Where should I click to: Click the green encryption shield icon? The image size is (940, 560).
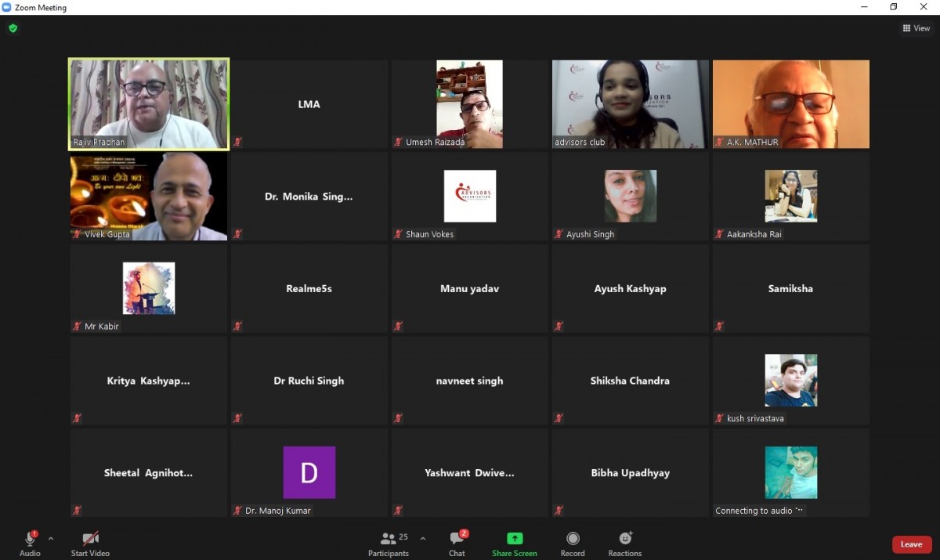[x=13, y=28]
